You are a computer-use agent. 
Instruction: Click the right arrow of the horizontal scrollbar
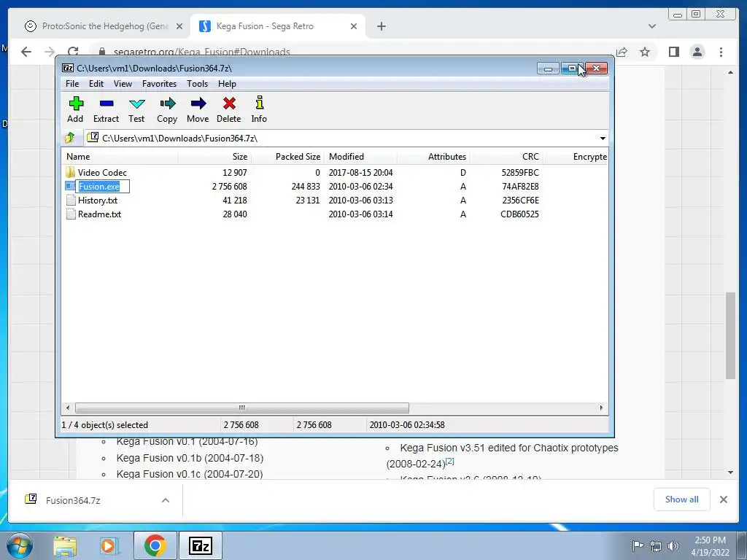click(601, 408)
